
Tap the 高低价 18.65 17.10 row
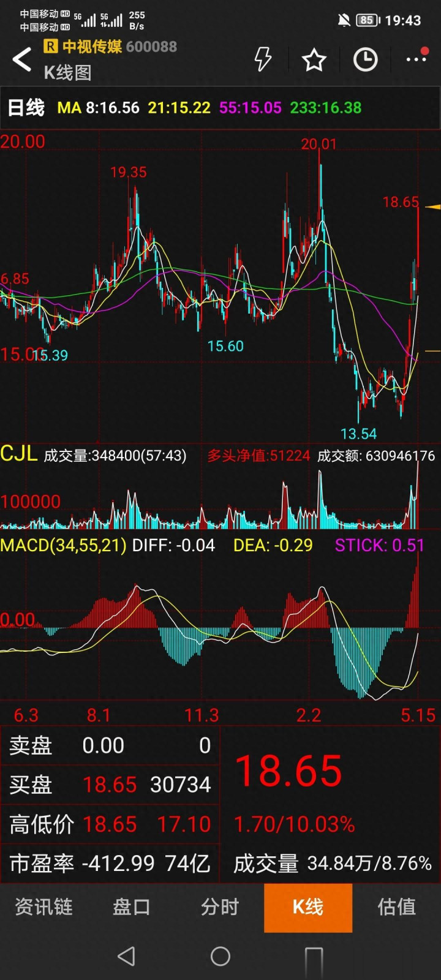[110, 824]
